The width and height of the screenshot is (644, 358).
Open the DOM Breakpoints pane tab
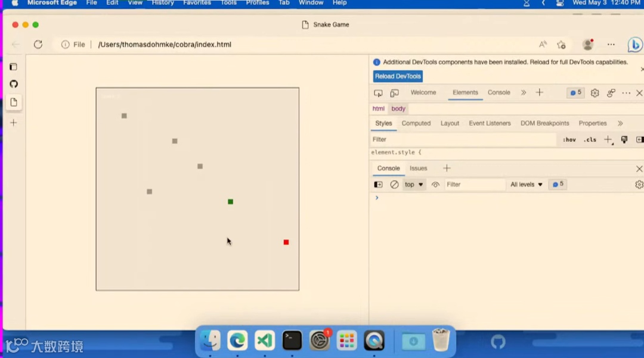544,123
